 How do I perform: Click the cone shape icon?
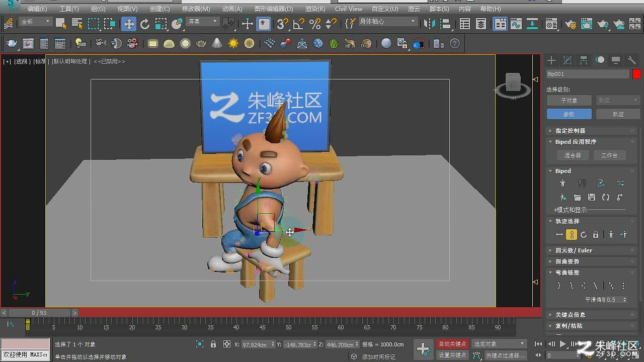click(x=217, y=44)
